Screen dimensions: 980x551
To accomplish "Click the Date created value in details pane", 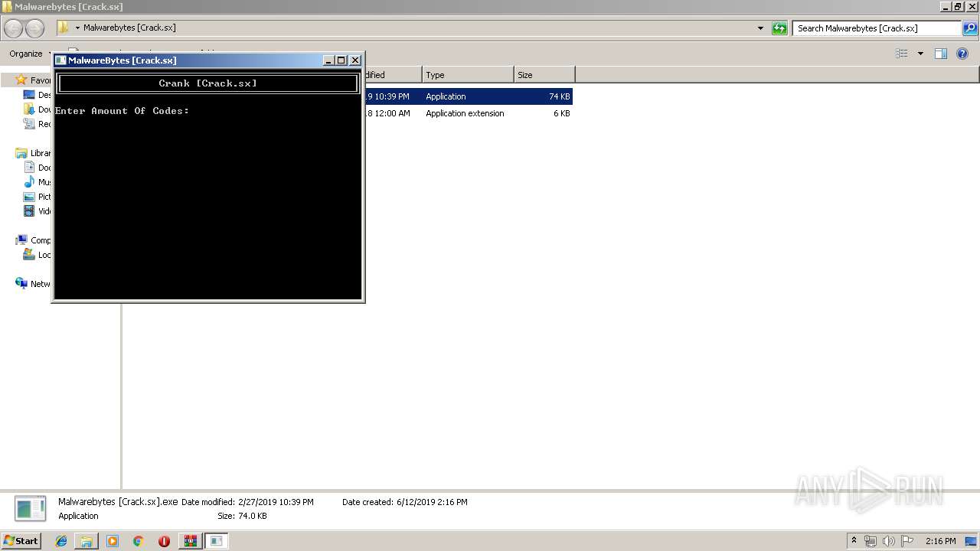I will click(432, 503).
